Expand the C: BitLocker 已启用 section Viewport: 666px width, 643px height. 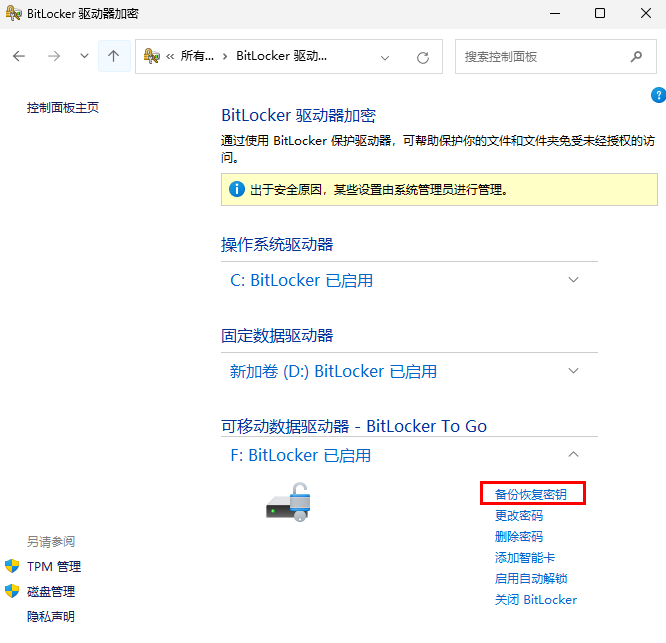573,280
